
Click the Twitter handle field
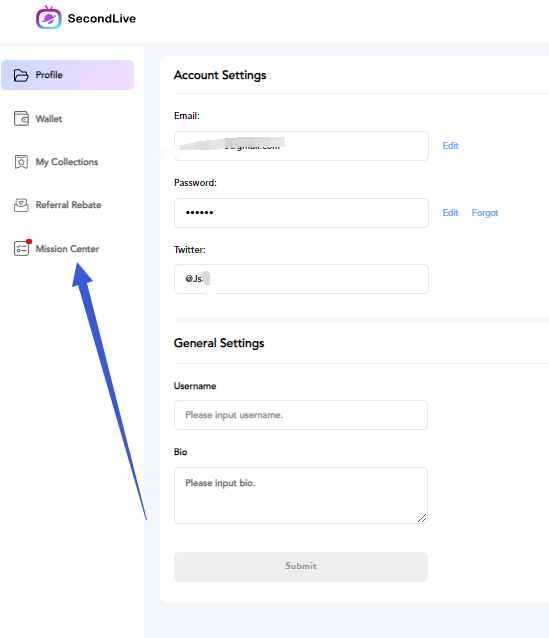tap(301, 279)
